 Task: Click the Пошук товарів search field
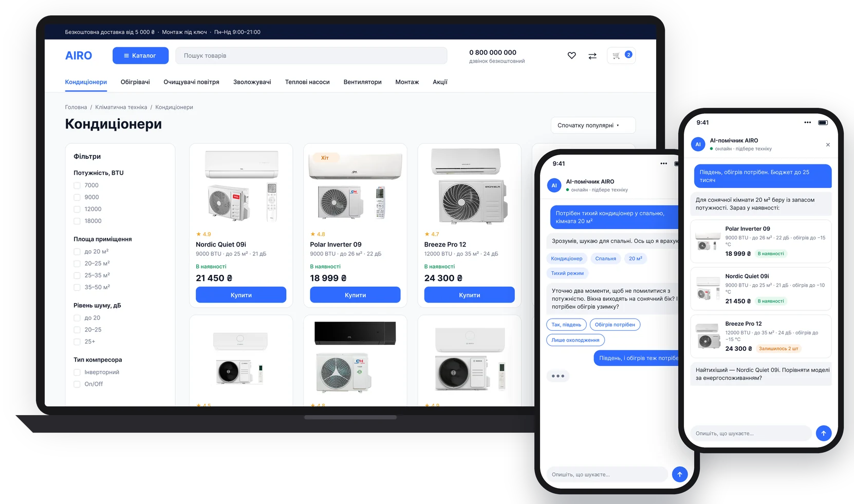click(311, 55)
